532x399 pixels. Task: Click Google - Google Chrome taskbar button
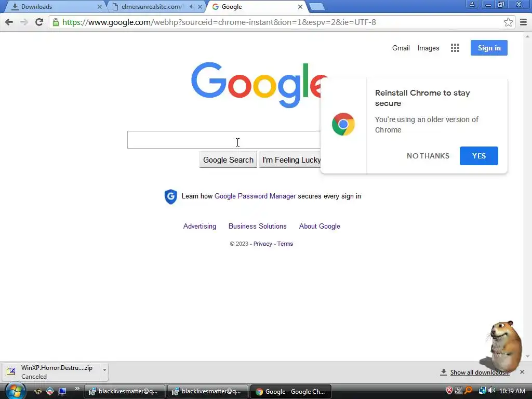[x=291, y=392]
